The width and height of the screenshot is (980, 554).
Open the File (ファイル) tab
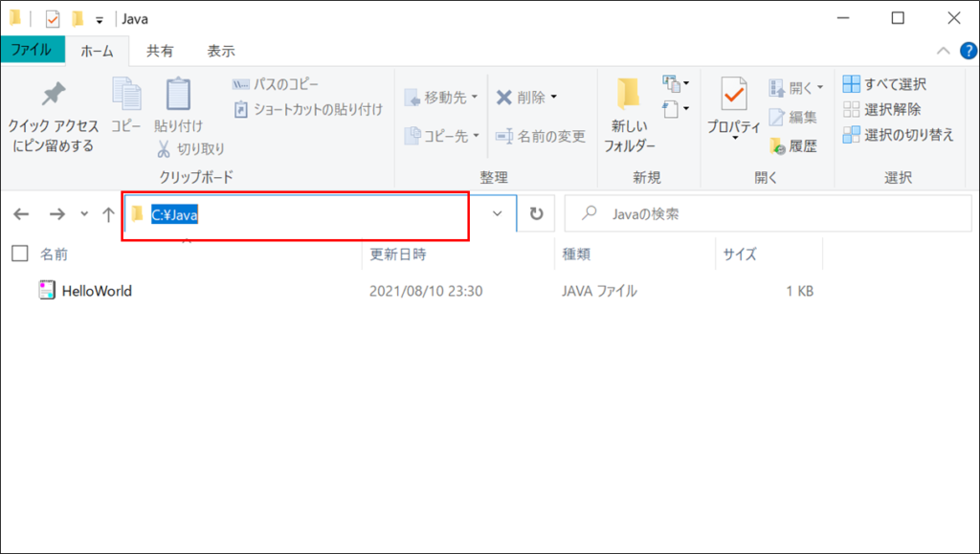32,50
